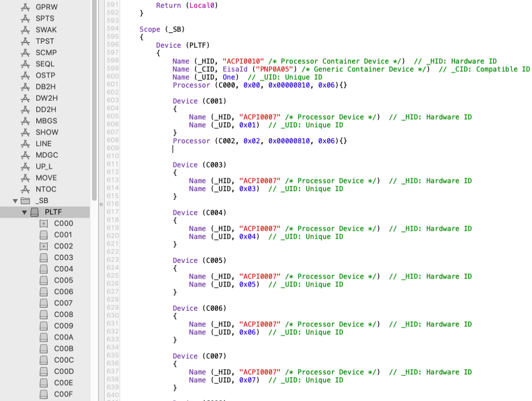
Task: Click the device icon beside C00F
Action: [x=44, y=394]
